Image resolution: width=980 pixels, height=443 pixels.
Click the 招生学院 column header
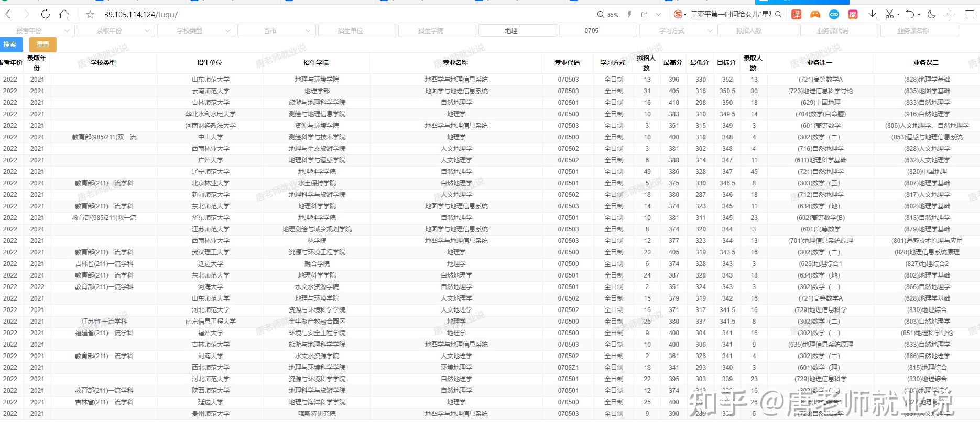point(317,63)
